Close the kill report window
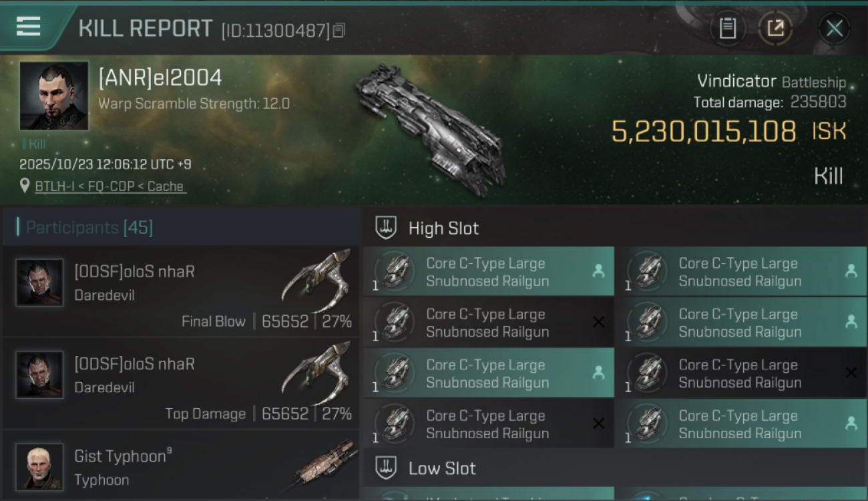 pos(834,28)
